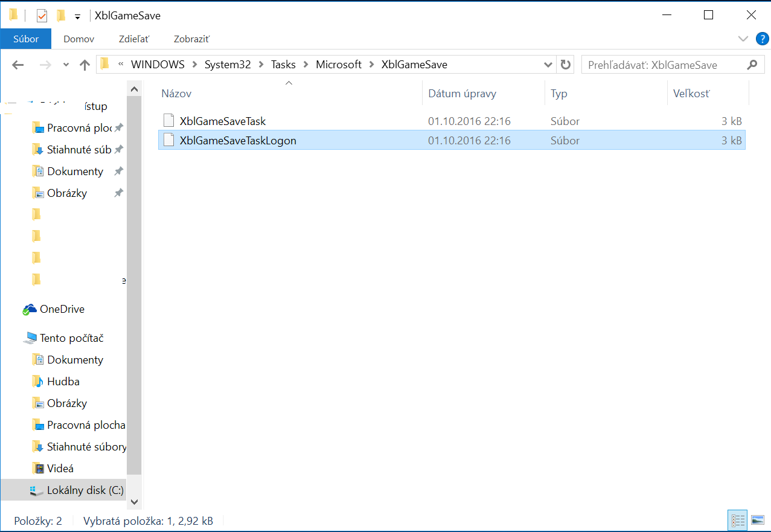Expand the ribbon with the chevron
Image resolution: width=771 pixels, height=532 pixels.
pos(743,39)
